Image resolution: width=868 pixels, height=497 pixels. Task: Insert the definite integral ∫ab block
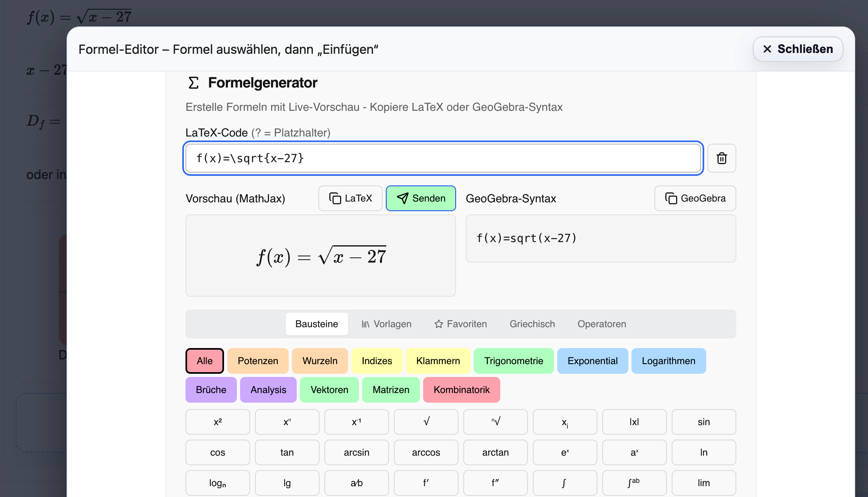[x=634, y=483]
